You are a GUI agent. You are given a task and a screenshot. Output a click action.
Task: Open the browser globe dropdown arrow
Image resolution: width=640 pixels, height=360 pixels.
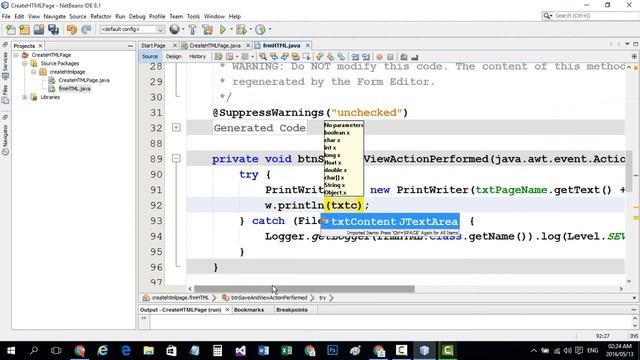[182, 29]
